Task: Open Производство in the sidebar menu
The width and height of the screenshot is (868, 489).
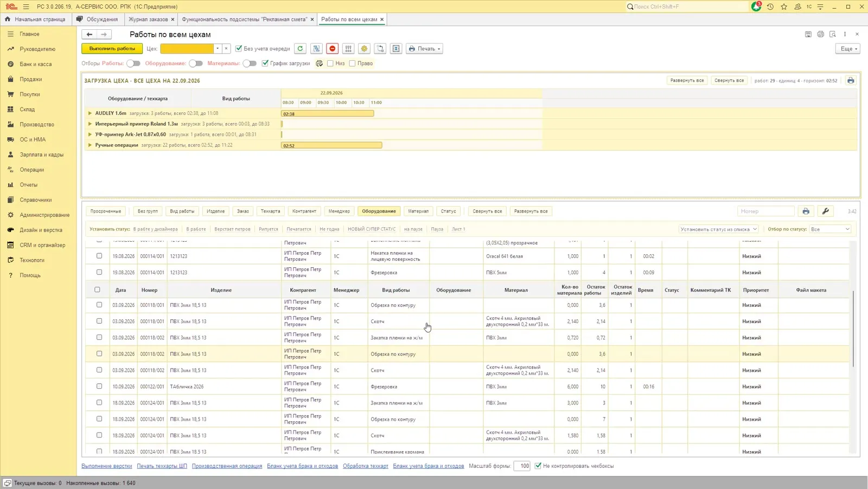Action: (37, 124)
